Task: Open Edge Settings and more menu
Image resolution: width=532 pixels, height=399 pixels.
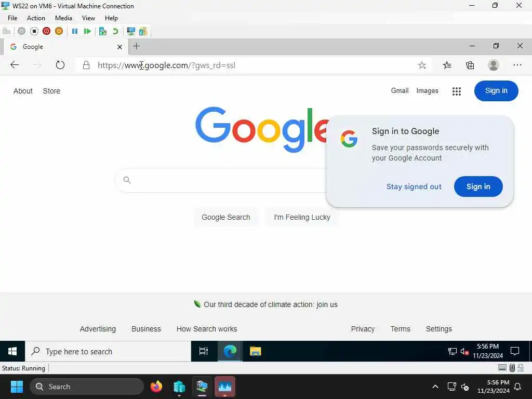Action: pos(517,65)
